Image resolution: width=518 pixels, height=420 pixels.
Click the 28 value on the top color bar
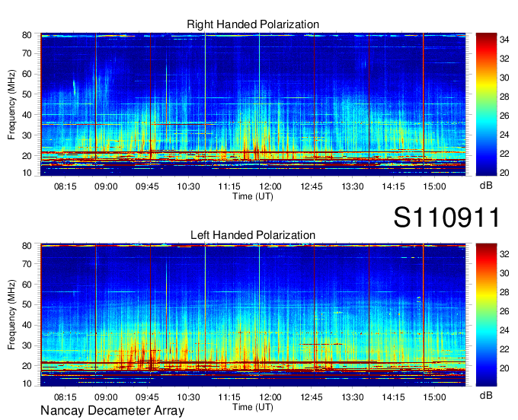point(504,97)
